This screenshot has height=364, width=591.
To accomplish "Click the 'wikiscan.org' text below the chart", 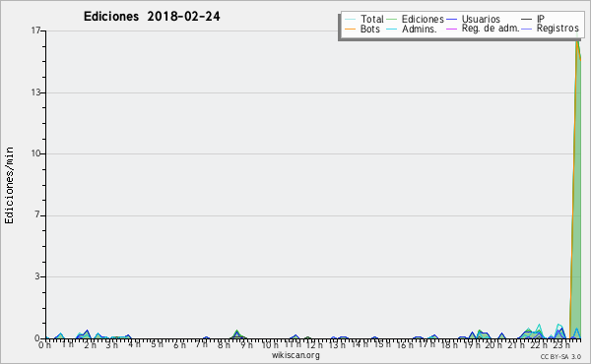I will [295, 355].
